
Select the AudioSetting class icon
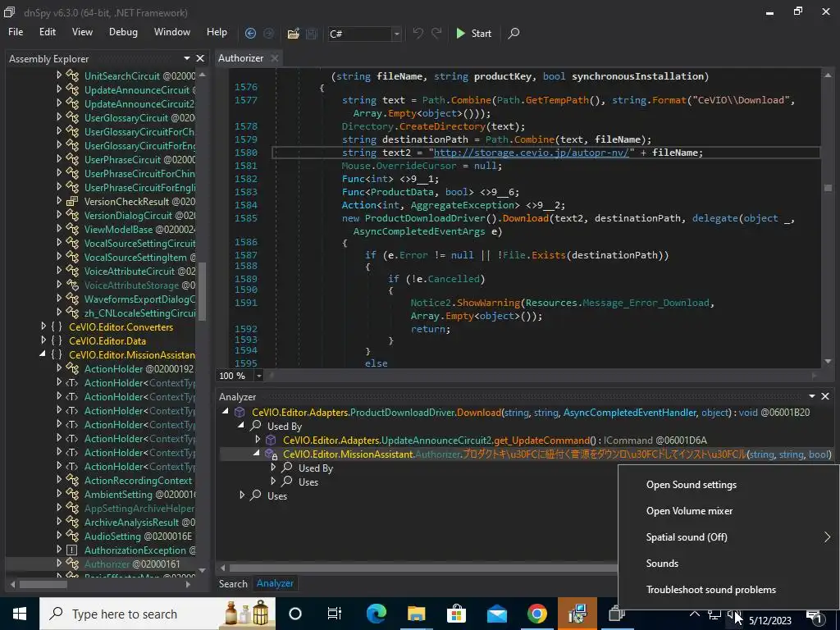(72, 536)
